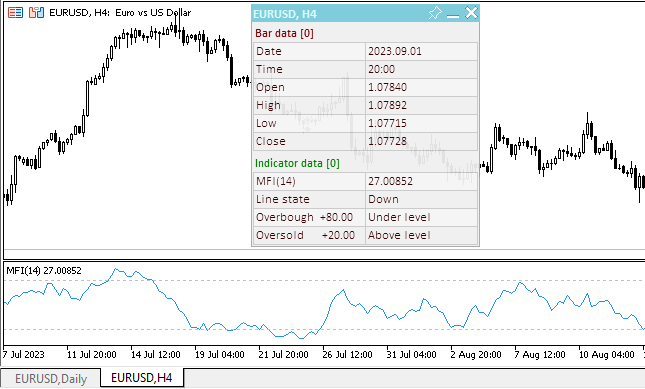Screen dimensions: 645x389
Task: Click the Close price 1.07728 cell
Action: tap(421, 141)
